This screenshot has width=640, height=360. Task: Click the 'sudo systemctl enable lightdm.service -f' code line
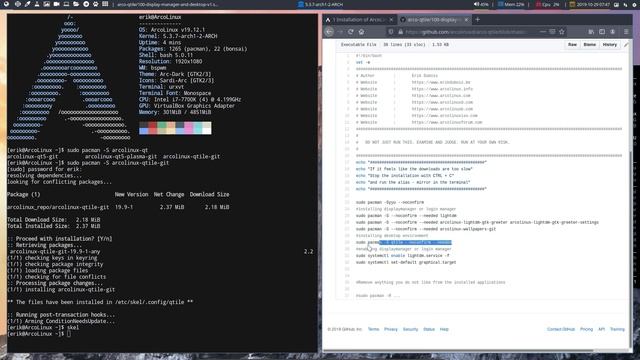point(402,256)
